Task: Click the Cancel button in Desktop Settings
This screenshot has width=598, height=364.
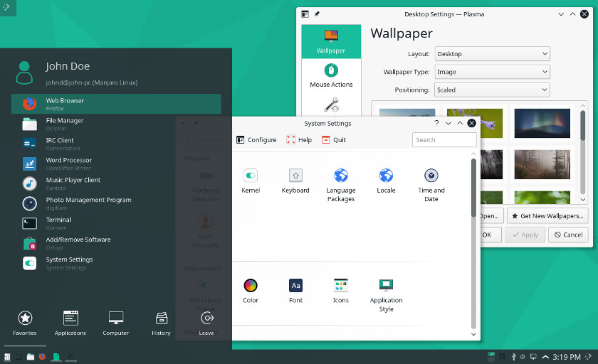Action: (568, 235)
